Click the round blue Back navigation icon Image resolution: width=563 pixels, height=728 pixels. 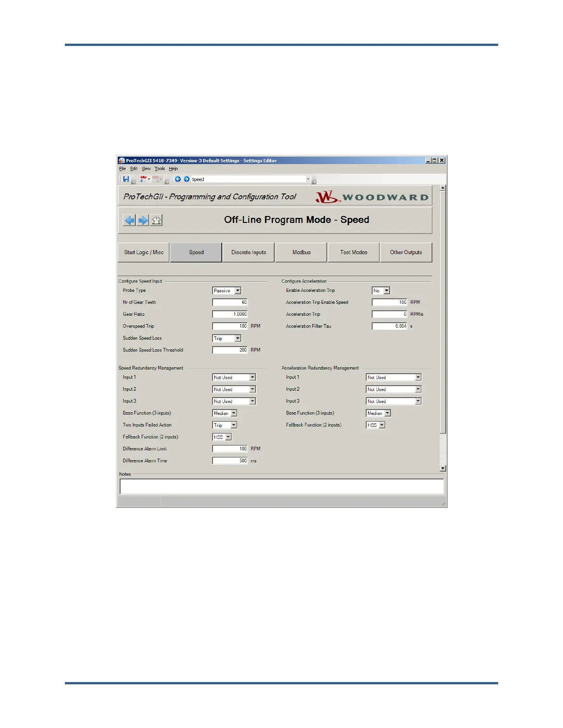(x=178, y=179)
